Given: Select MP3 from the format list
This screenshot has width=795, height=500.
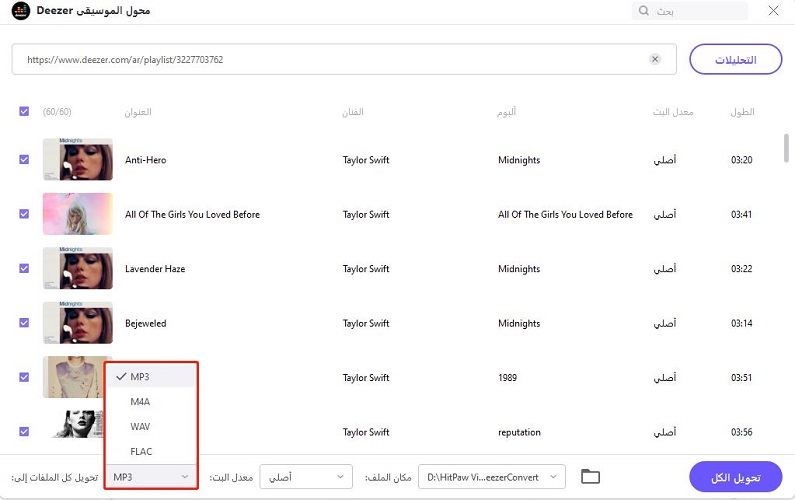Looking at the screenshot, I should [151, 377].
